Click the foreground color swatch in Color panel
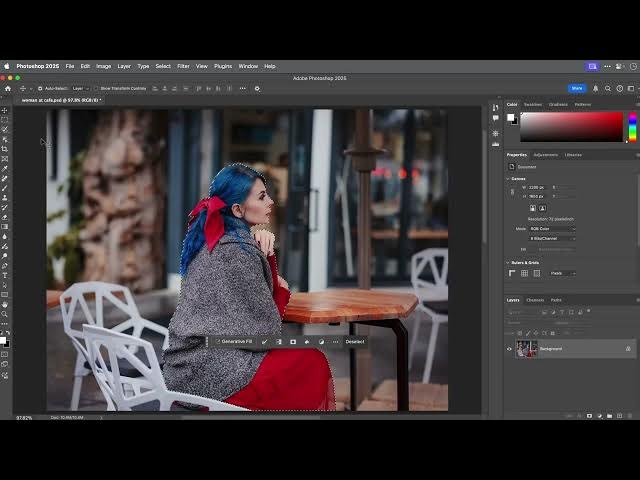The image size is (640, 480). 510,118
